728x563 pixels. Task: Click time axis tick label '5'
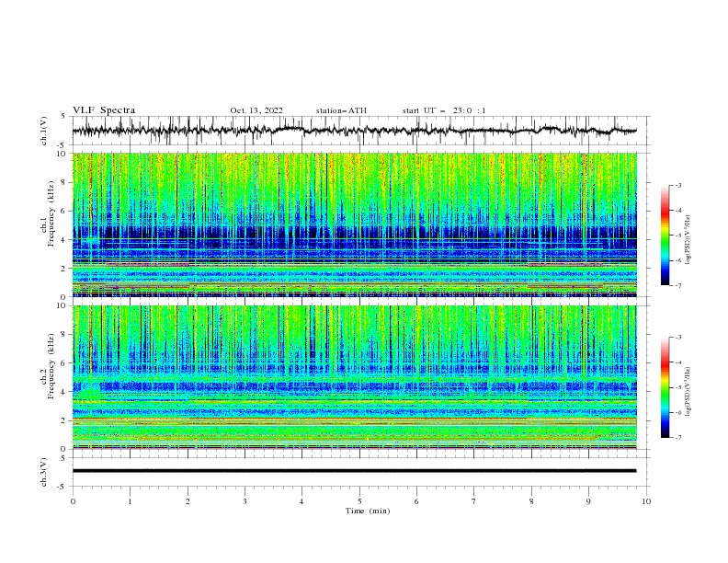click(359, 501)
